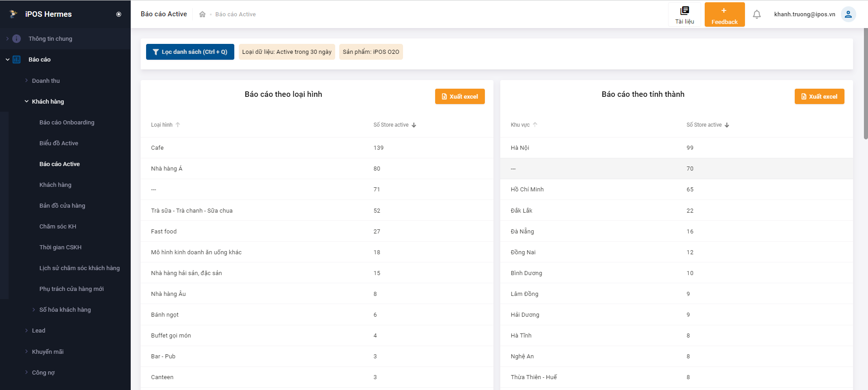
Task: Toggle the sidebar pin radio button
Action: click(x=119, y=14)
